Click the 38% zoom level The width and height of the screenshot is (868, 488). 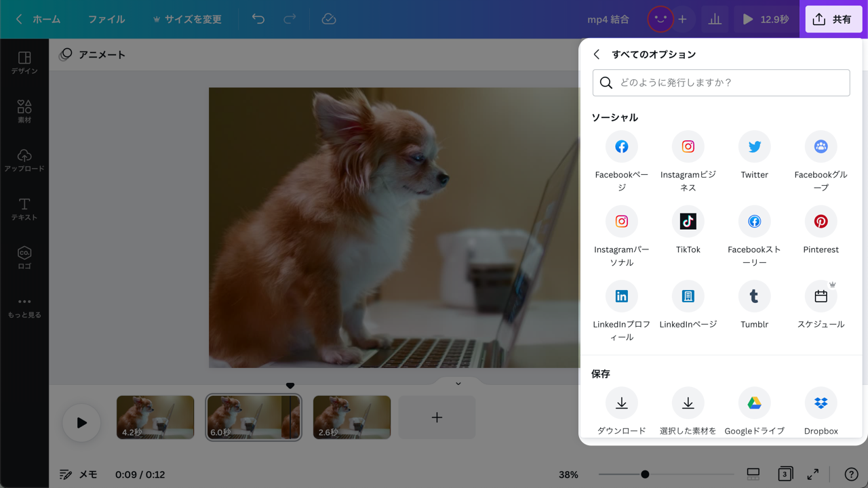(x=568, y=474)
